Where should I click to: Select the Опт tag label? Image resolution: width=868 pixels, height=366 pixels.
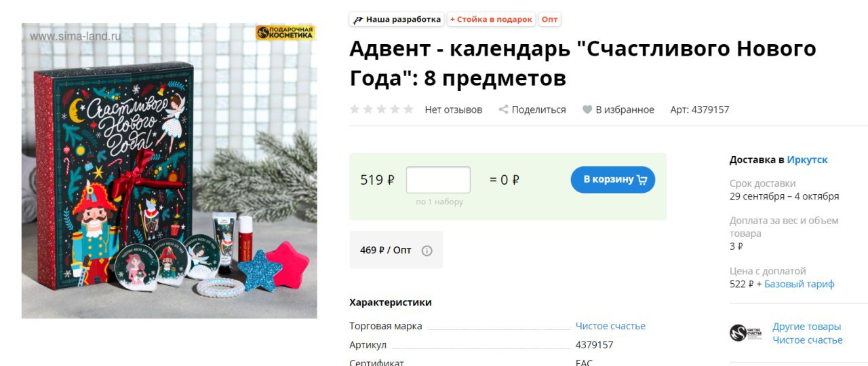tap(550, 20)
